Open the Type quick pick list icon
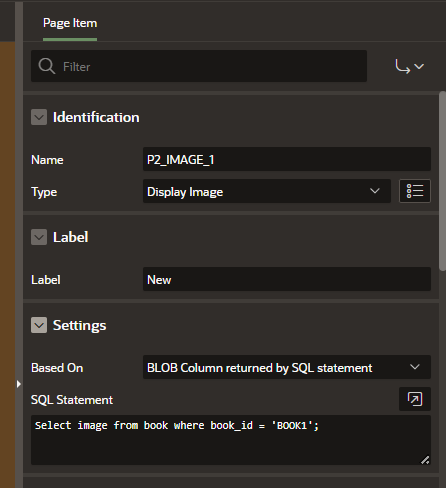 coord(415,191)
